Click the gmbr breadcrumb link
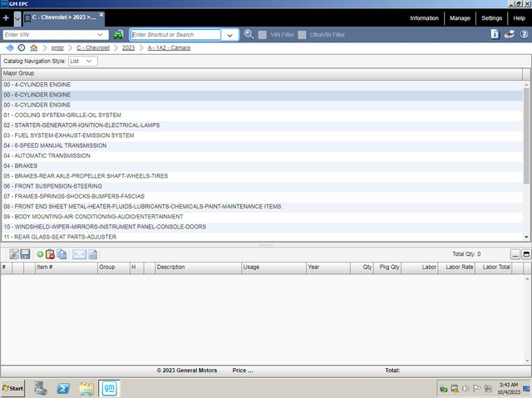The width and height of the screenshot is (532, 398). click(57, 48)
